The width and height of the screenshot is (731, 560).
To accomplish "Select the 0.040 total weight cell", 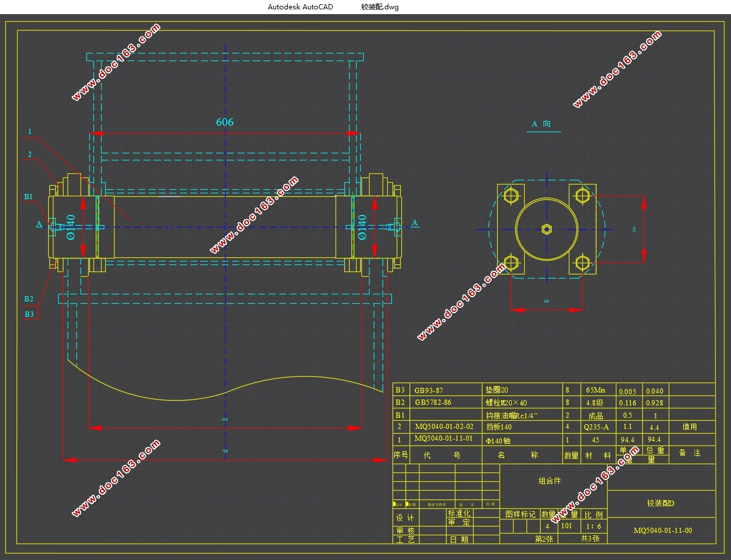I will tap(655, 391).
